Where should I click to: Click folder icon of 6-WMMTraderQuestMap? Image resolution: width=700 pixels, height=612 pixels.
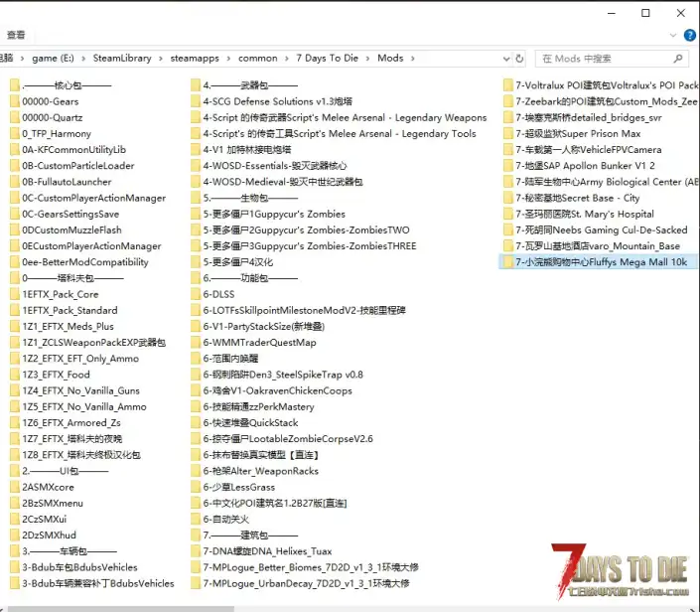point(196,343)
